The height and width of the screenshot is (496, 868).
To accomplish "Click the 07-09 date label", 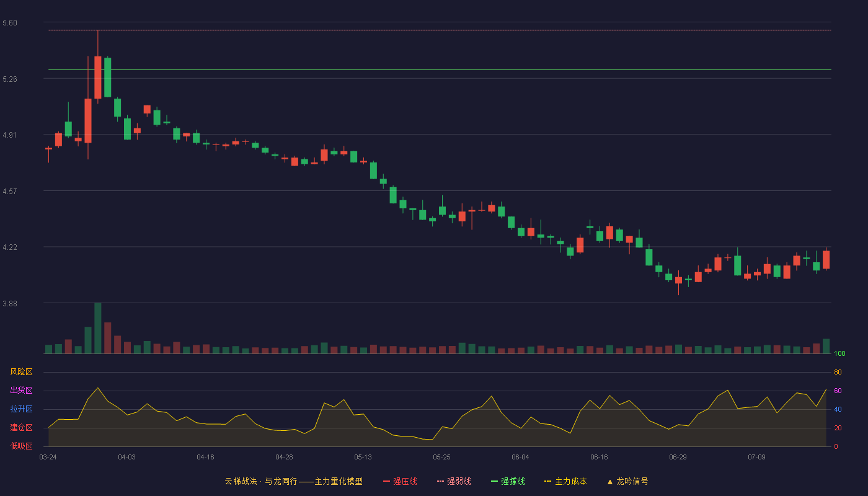I will pos(757,457).
